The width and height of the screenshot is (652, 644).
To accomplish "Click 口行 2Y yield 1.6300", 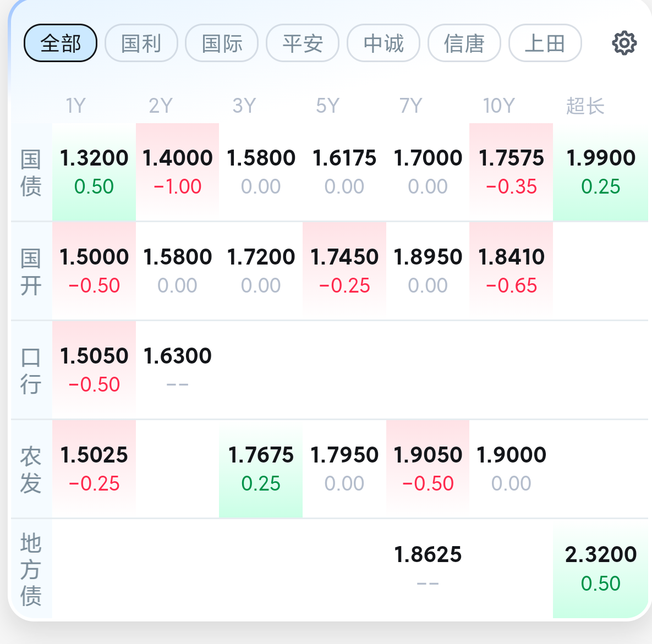I will pos(177,370).
